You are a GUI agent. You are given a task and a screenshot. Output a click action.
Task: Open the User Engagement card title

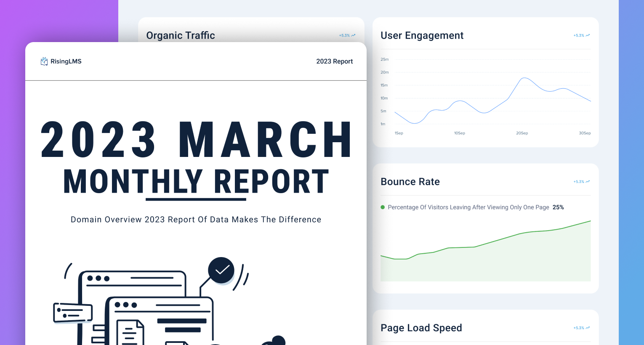click(422, 35)
